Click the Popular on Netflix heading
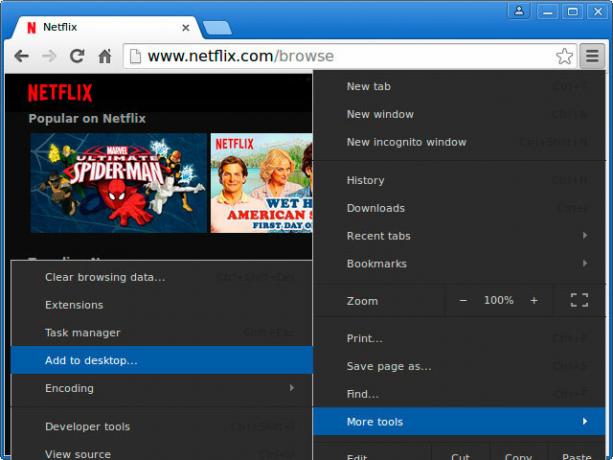 87,118
